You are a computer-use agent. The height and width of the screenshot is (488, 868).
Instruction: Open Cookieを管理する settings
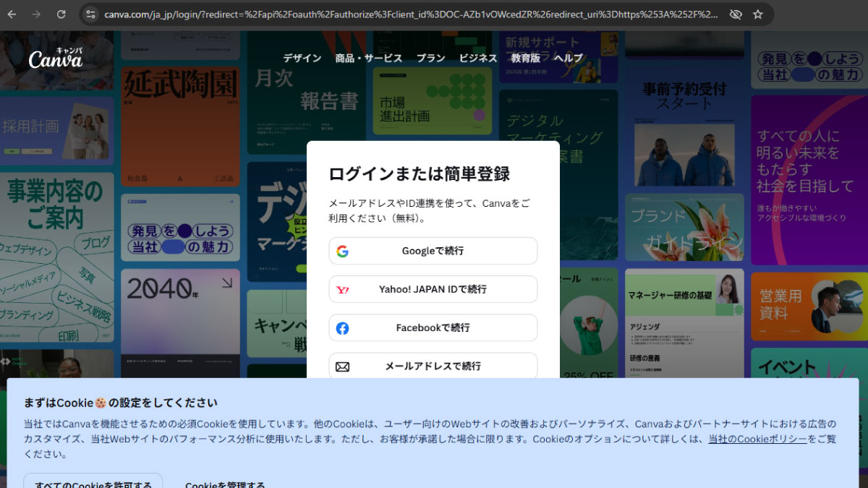[x=225, y=484]
